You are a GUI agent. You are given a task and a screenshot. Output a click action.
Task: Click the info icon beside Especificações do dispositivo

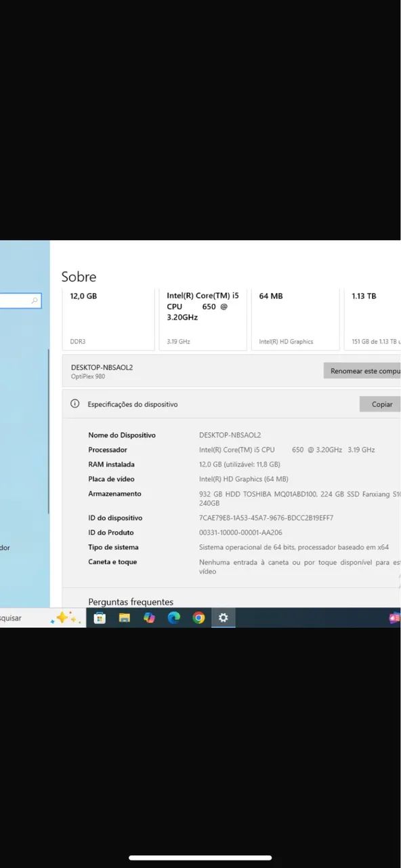[x=75, y=404]
